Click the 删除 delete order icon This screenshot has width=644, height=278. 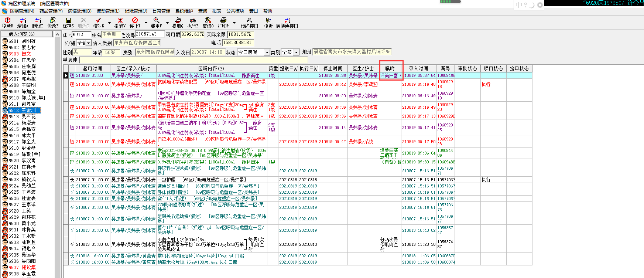point(38,21)
